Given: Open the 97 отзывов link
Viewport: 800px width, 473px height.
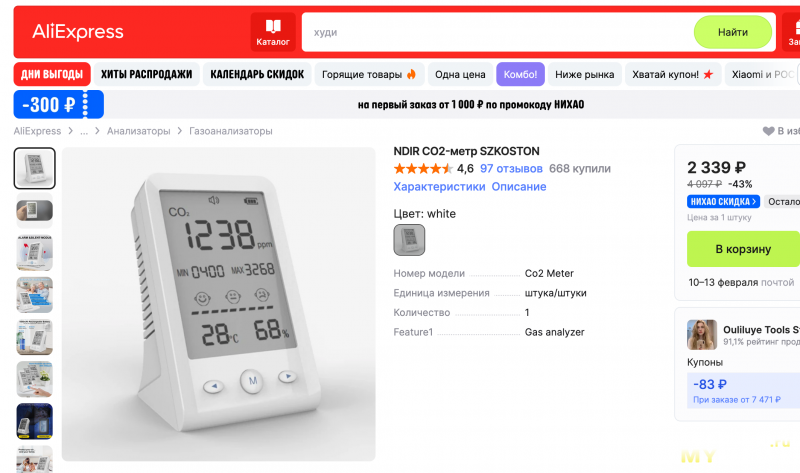Looking at the screenshot, I should click(x=511, y=168).
